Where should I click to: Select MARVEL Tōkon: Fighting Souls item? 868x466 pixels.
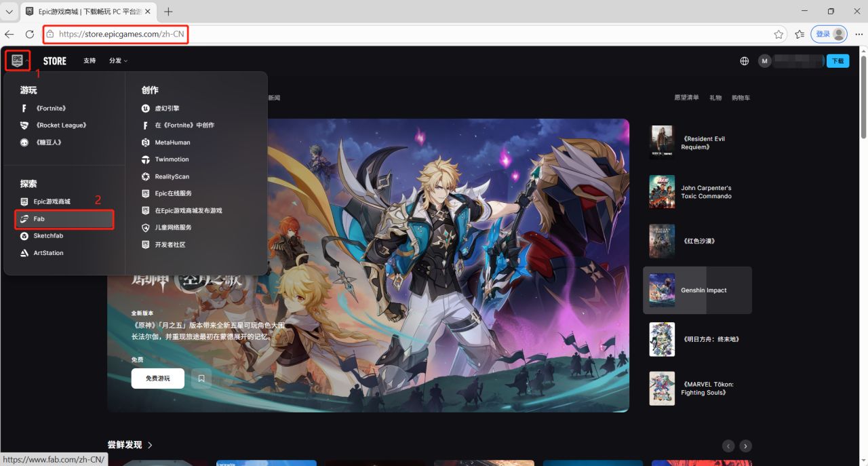click(697, 388)
